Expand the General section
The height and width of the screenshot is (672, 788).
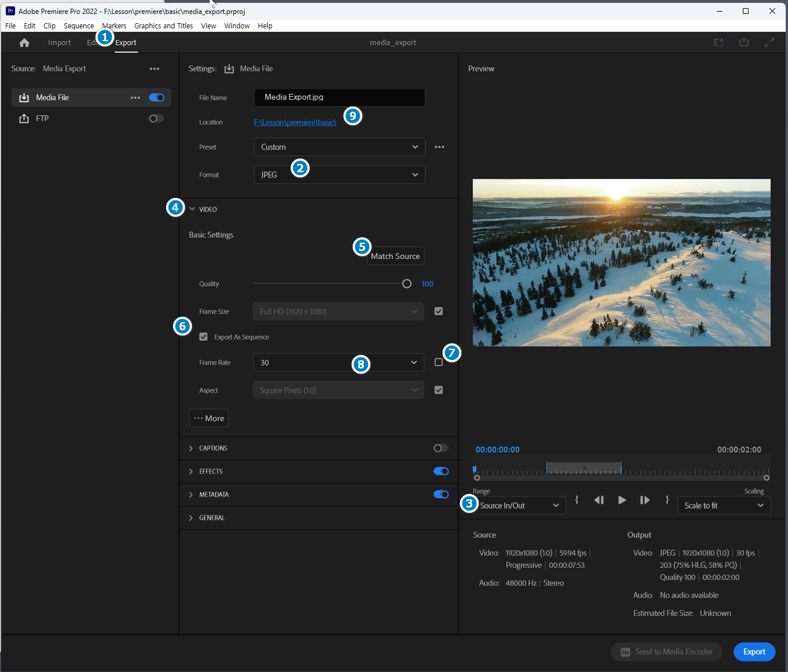pos(211,518)
